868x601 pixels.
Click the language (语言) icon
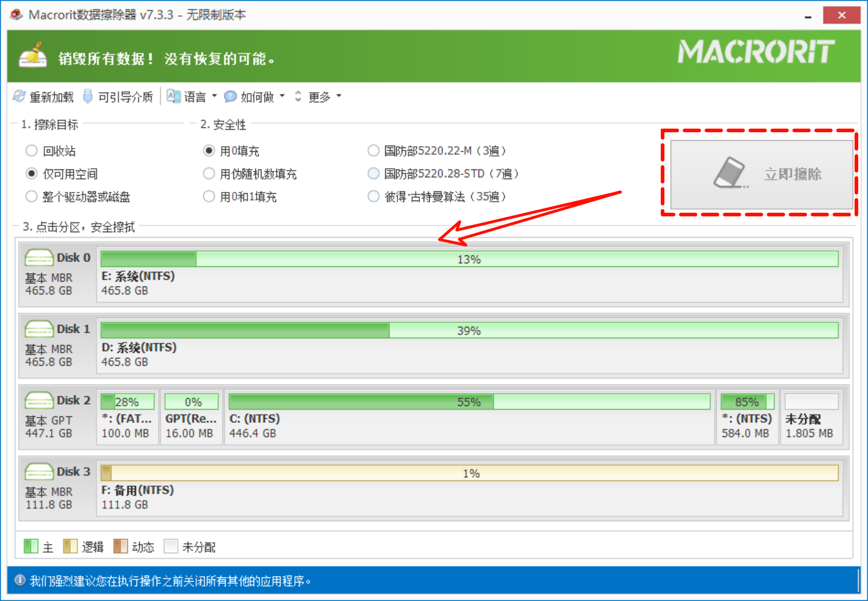[174, 96]
